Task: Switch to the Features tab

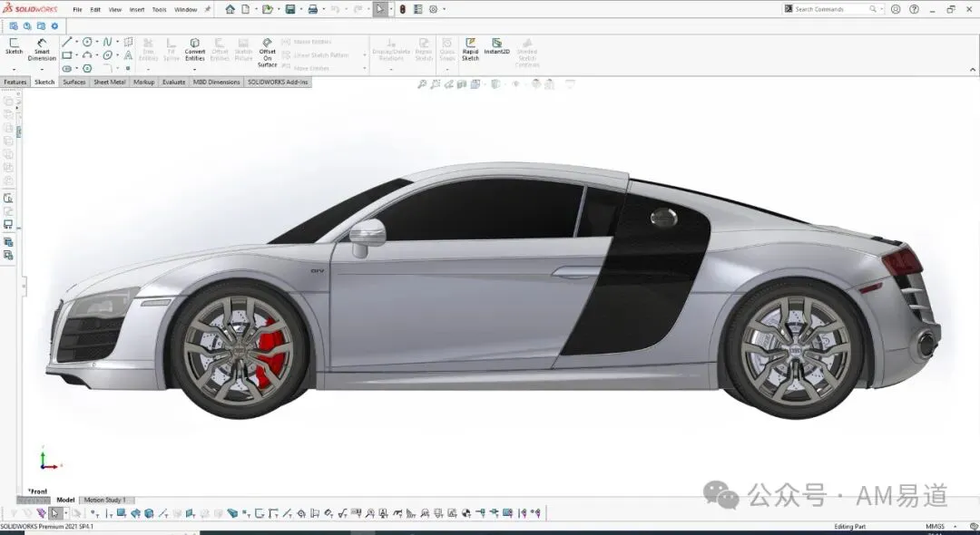Action: coord(15,82)
